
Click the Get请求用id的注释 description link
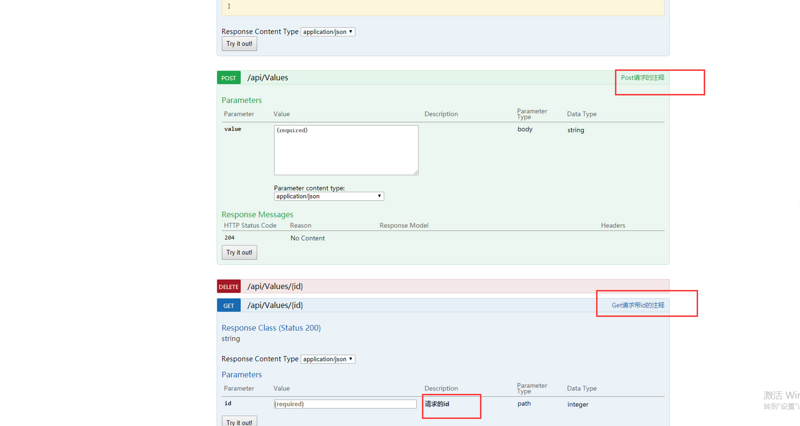click(638, 305)
